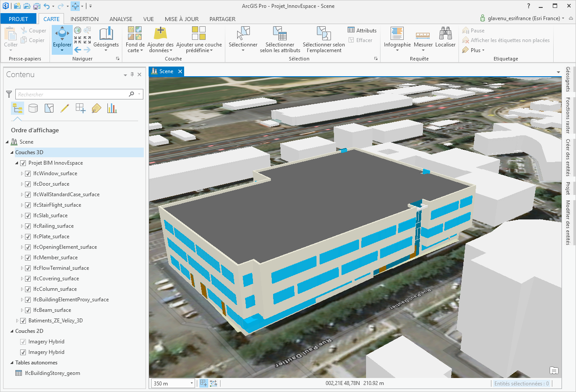The width and height of the screenshot is (576, 392).
Task: Click Ajouter des données icon
Action: pyautogui.click(x=160, y=33)
